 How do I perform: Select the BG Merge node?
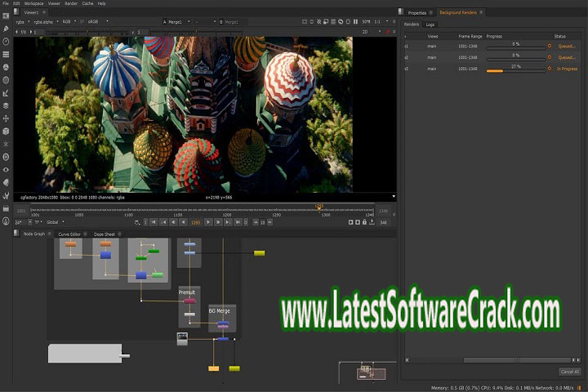click(x=221, y=324)
